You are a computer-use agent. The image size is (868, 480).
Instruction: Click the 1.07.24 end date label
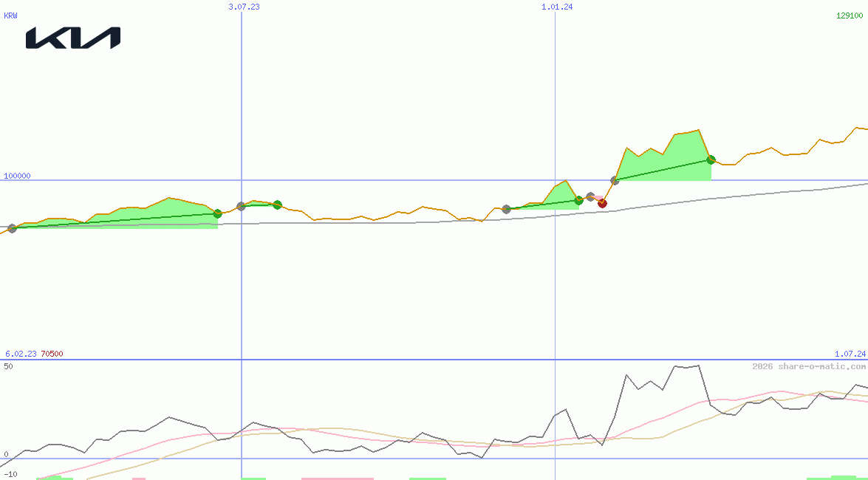tap(850, 354)
